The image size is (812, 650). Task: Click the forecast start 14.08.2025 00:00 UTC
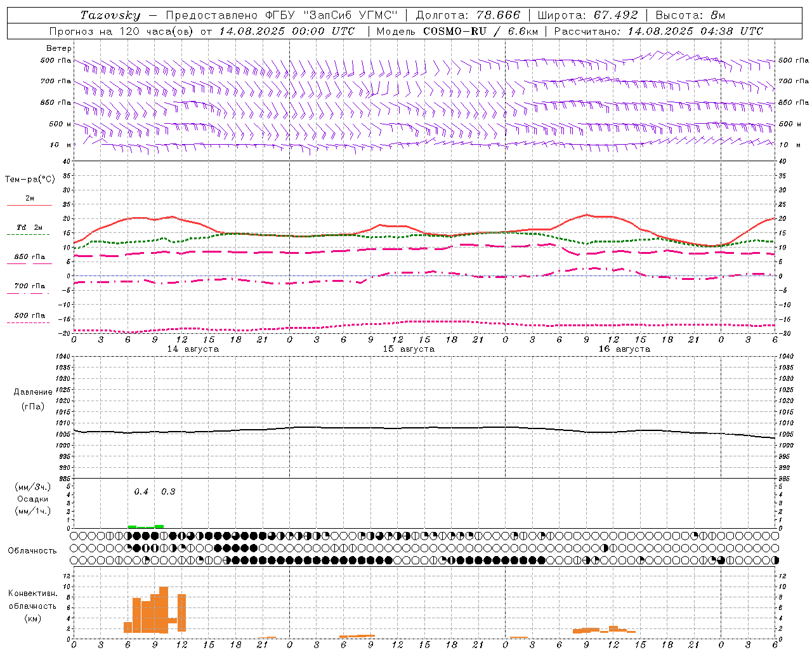click(287, 31)
